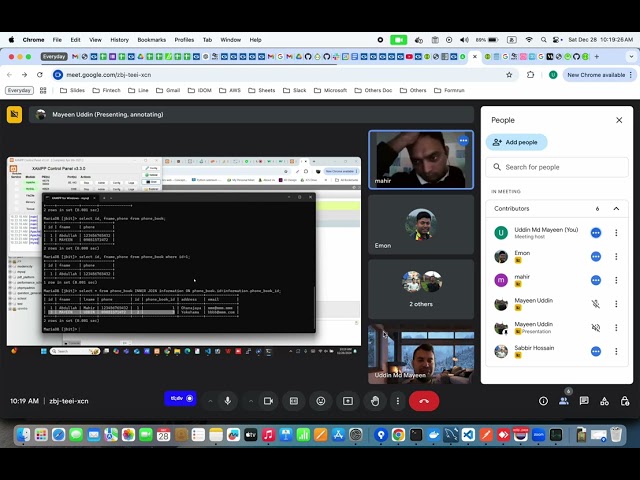Toggle the People panel icon

564,401
